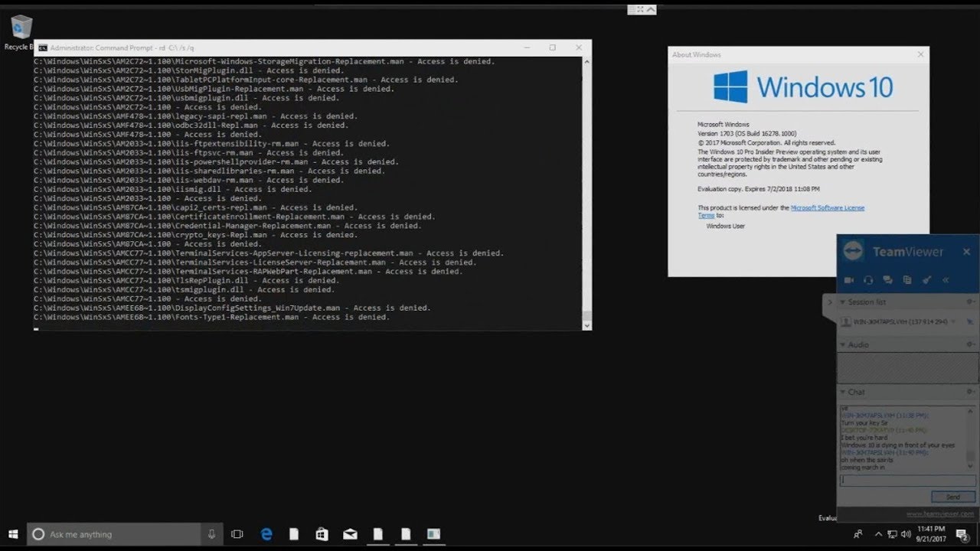The image size is (980, 551).
Task: Open the Store taskbar icon
Action: tap(322, 534)
